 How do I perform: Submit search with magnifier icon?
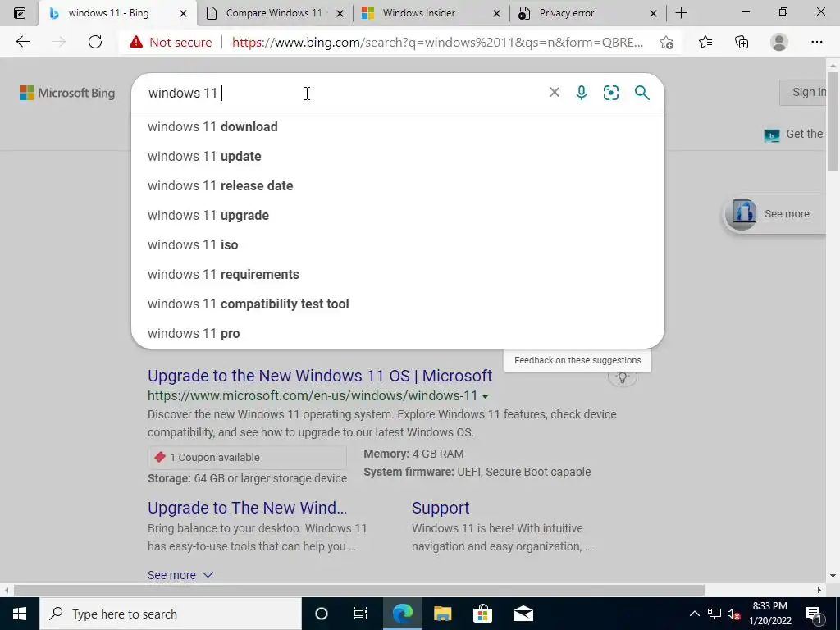point(641,93)
